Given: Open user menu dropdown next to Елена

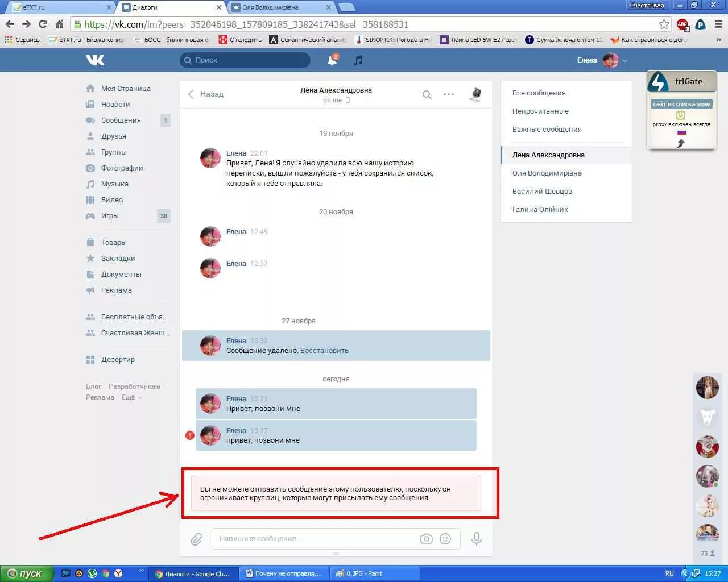Looking at the screenshot, I should coord(625,60).
